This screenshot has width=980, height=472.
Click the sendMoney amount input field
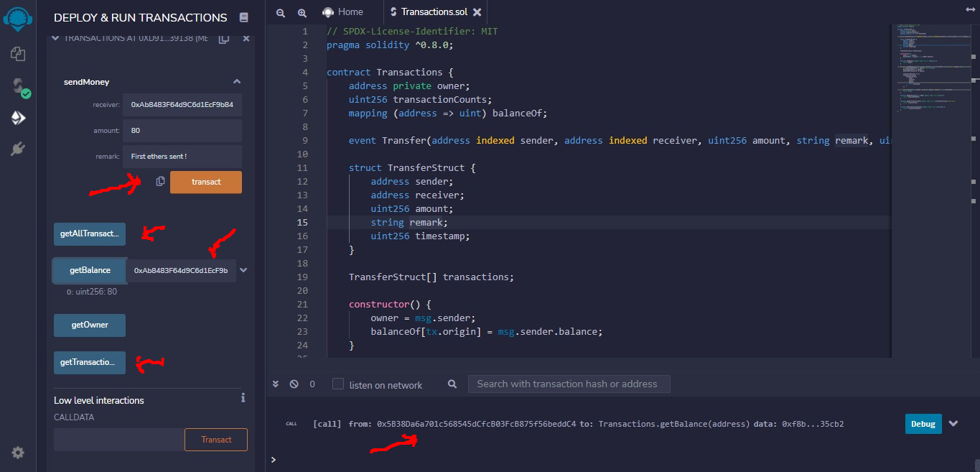click(182, 131)
